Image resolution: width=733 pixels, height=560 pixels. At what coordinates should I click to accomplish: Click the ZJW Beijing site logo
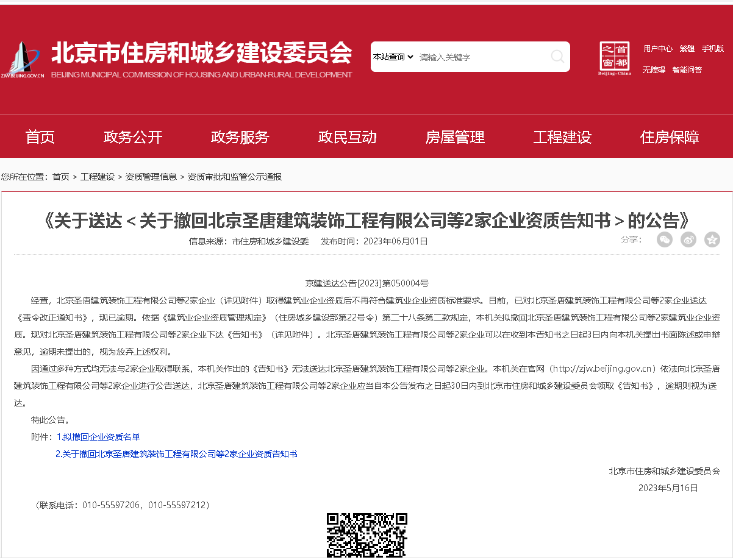coord(23,60)
